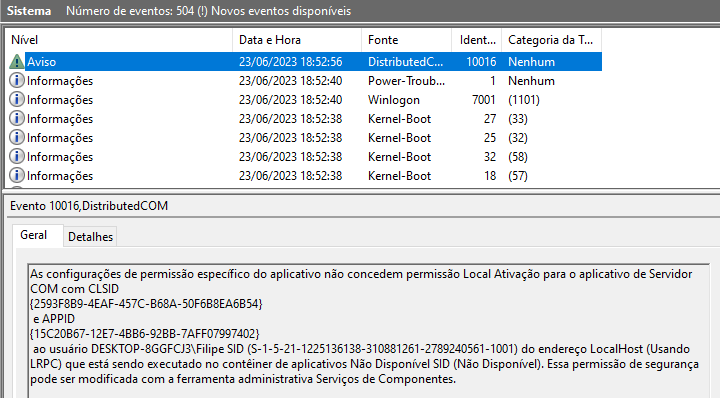Image resolution: width=720 pixels, height=398 pixels.
Task: Click the Evento 10016,DistributedCOM pane header
Action: pyautogui.click(x=89, y=206)
